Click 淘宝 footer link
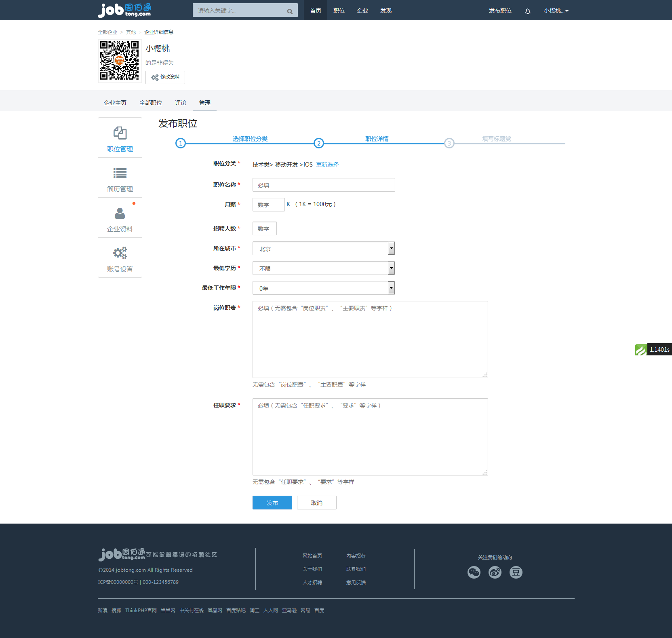 pyautogui.click(x=255, y=611)
